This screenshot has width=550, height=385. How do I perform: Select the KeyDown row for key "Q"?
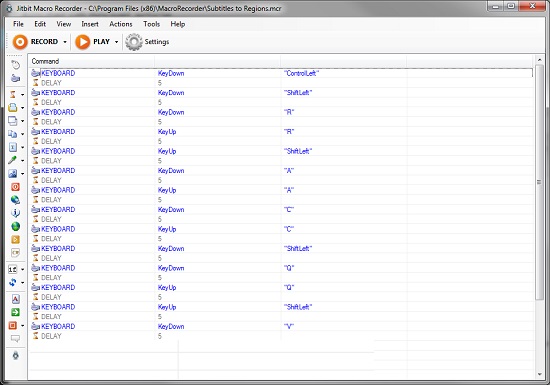click(281, 268)
